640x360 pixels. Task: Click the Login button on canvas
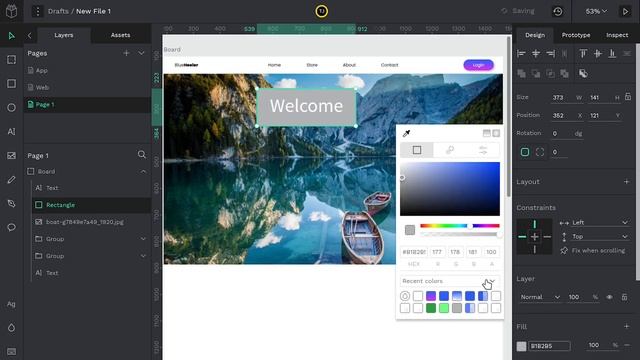(x=478, y=65)
